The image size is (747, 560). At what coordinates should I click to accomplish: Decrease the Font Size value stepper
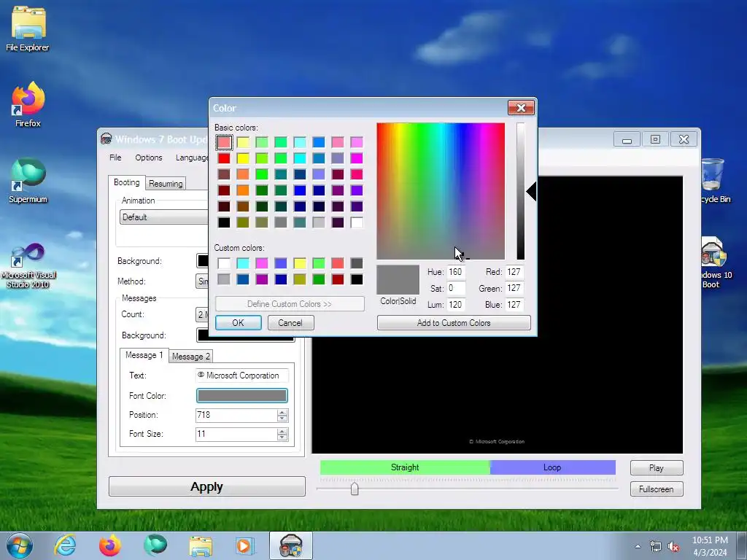282,437
